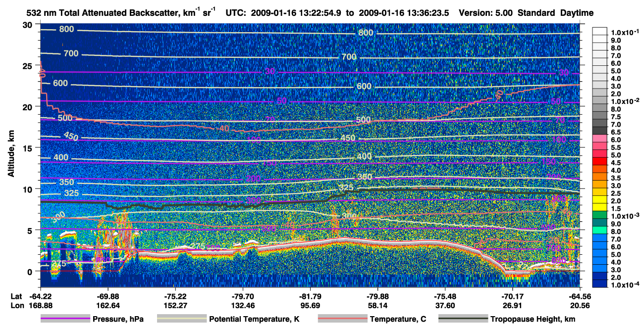Click latitude value -75.48
Image resolution: width=644 pixels, height=330 pixels.
tap(445, 296)
